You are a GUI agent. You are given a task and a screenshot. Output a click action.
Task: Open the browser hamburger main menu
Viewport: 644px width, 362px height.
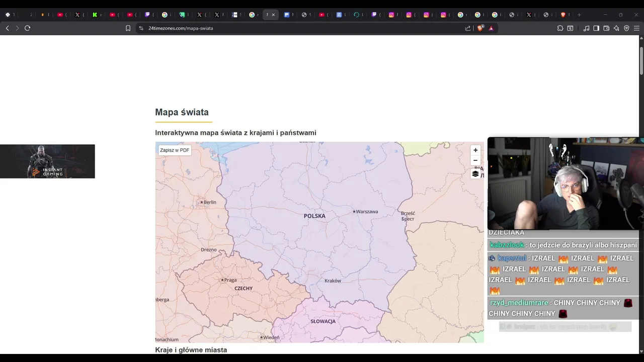(x=637, y=28)
